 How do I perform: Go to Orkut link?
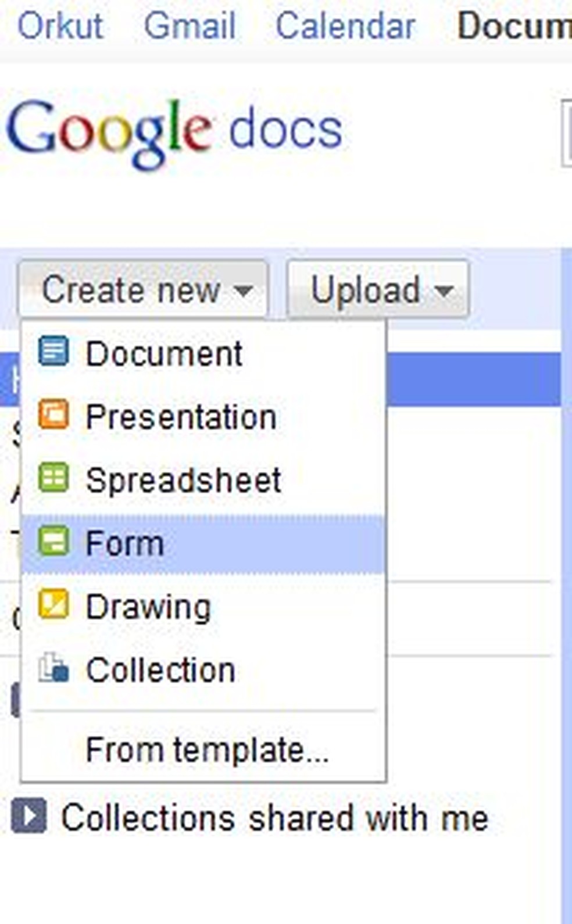(60, 26)
